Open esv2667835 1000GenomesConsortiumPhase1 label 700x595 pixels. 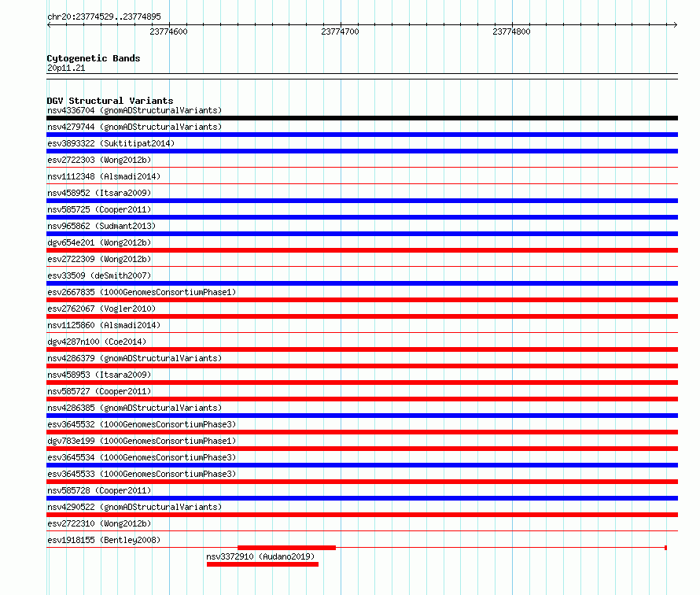(142, 292)
